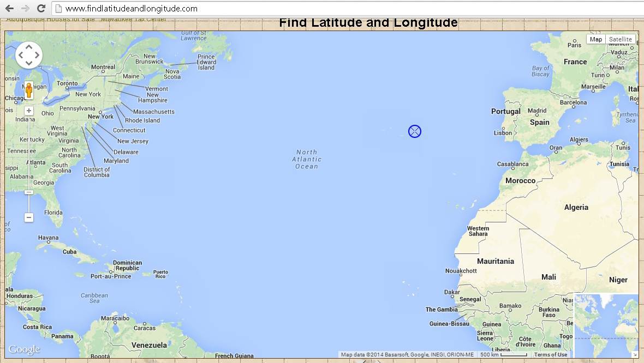
Task: Click the Panama label
Action: coord(62,336)
